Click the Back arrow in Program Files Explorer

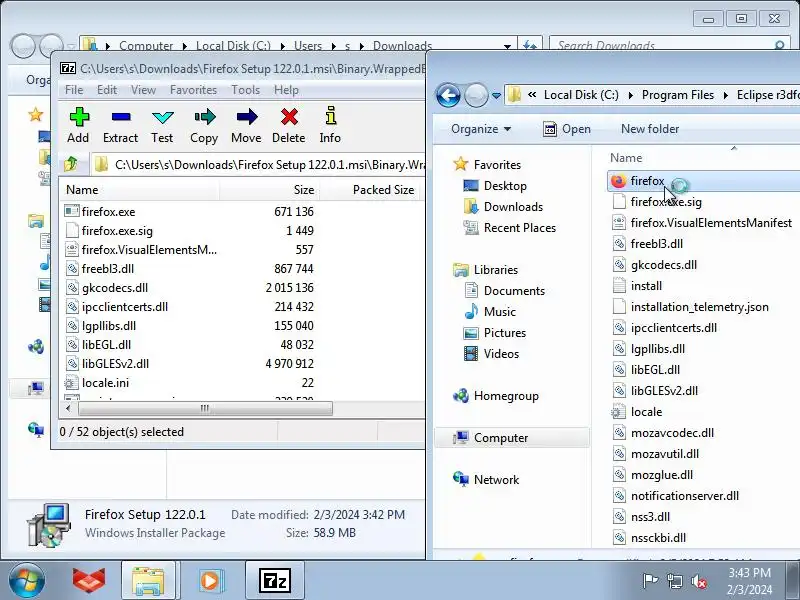[448, 95]
